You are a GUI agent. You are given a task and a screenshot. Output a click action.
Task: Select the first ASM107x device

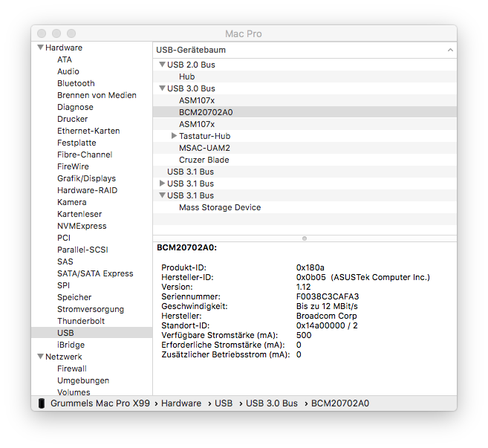click(x=305, y=100)
